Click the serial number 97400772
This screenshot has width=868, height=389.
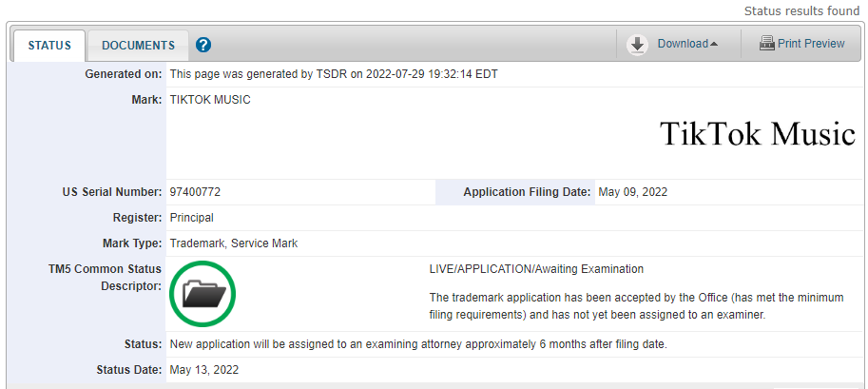pos(195,192)
